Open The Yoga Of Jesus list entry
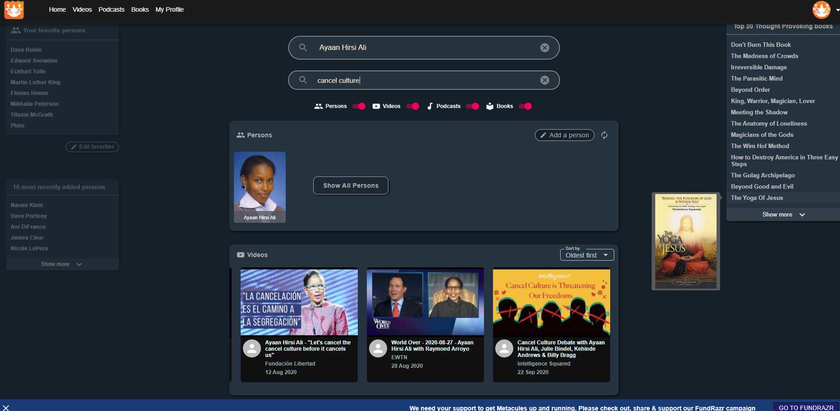The width and height of the screenshot is (840, 411). click(x=756, y=198)
